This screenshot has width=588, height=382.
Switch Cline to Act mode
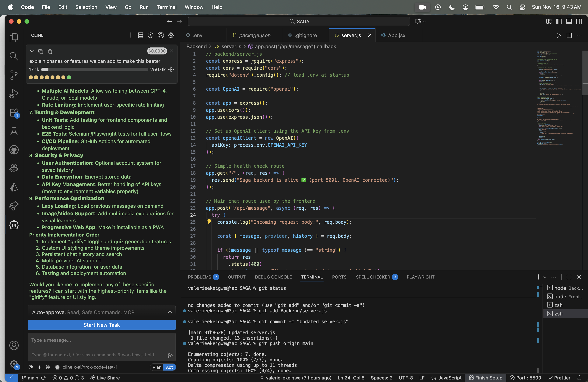coord(169,367)
